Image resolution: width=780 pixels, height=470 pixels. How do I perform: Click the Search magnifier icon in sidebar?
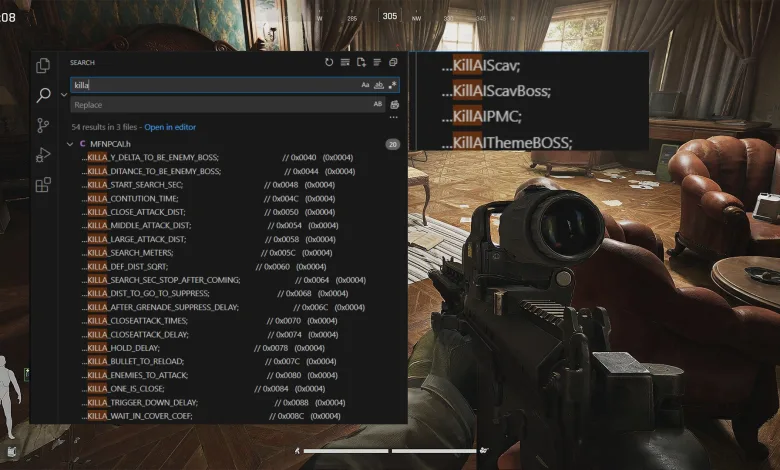[43, 96]
